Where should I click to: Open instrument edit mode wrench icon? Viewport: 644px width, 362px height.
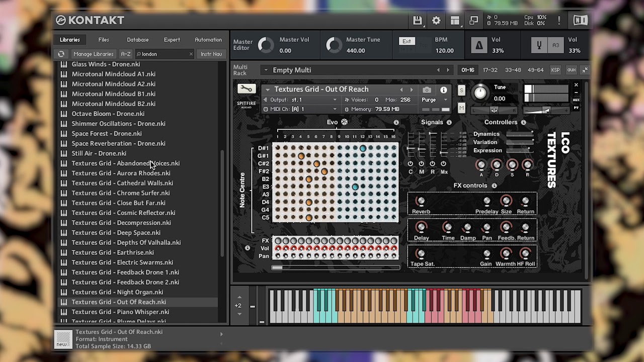[246, 89]
